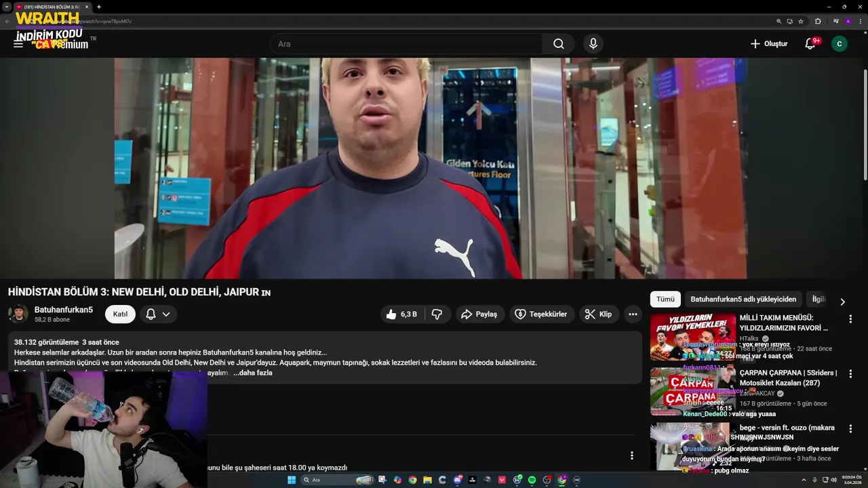Click the Klip scissors button

click(598, 314)
